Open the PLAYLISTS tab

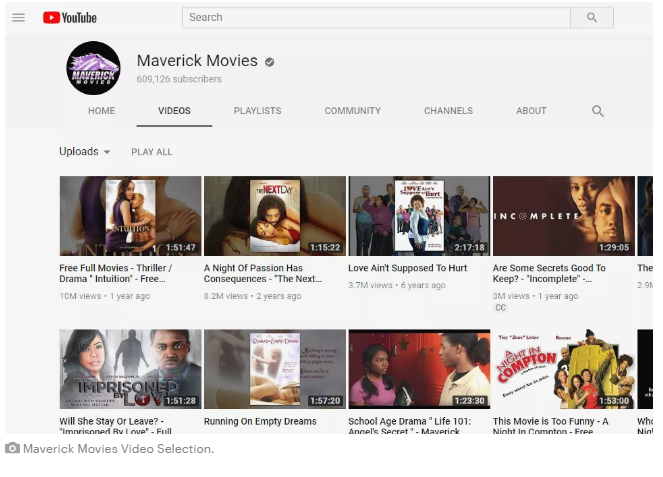258,111
